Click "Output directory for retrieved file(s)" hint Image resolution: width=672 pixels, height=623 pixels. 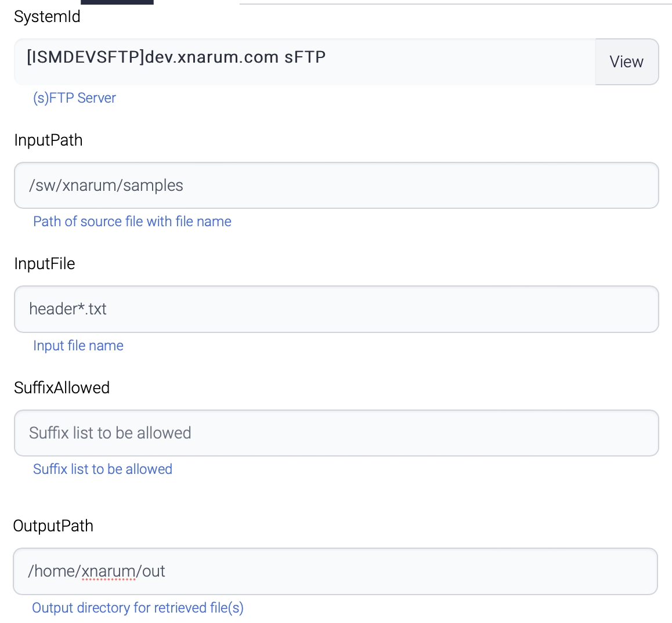pyautogui.click(x=138, y=608)
